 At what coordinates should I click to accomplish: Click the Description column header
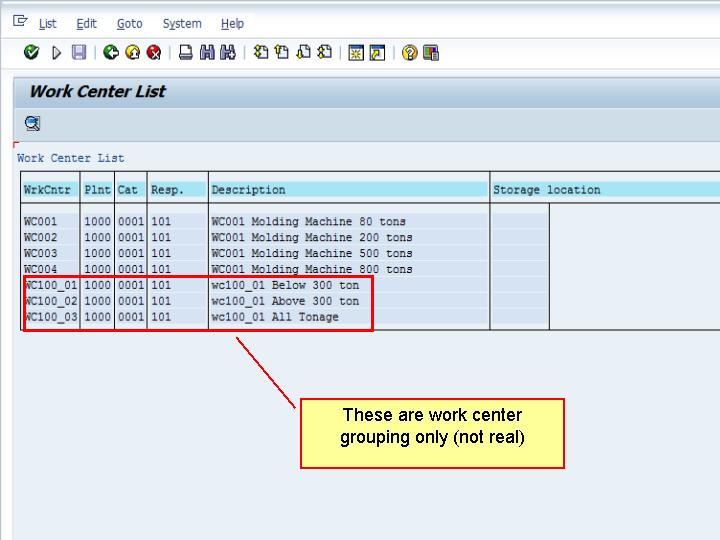349,190
